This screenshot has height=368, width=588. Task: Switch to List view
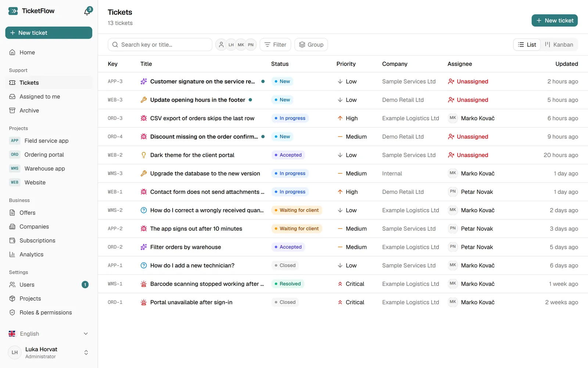pyautogui.click(x=527, y=45)
